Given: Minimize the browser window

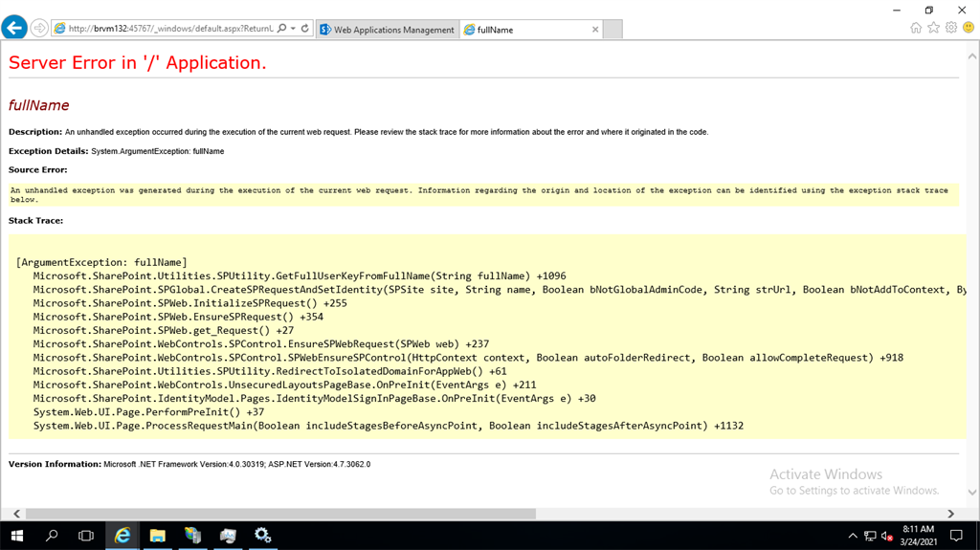Looking at the screenshot, I should click(896, 10).
